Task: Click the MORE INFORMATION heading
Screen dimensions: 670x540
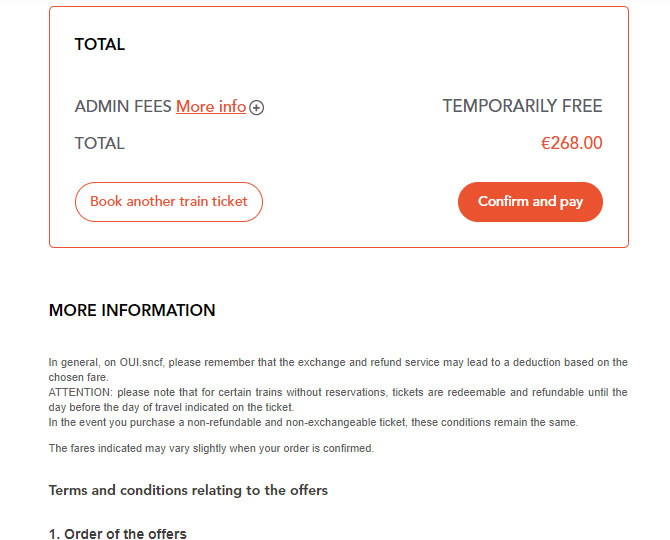Action: 132,310
